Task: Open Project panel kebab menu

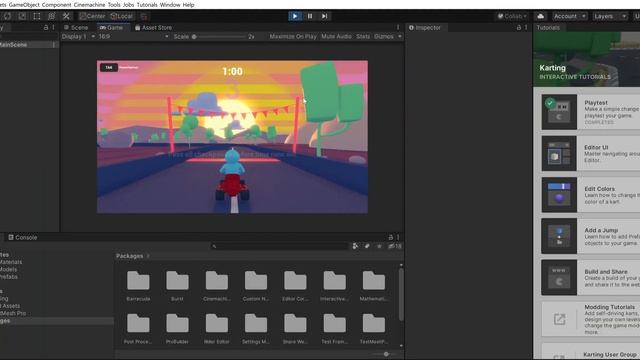Action: pyautogui.click(x=398, y=237)
